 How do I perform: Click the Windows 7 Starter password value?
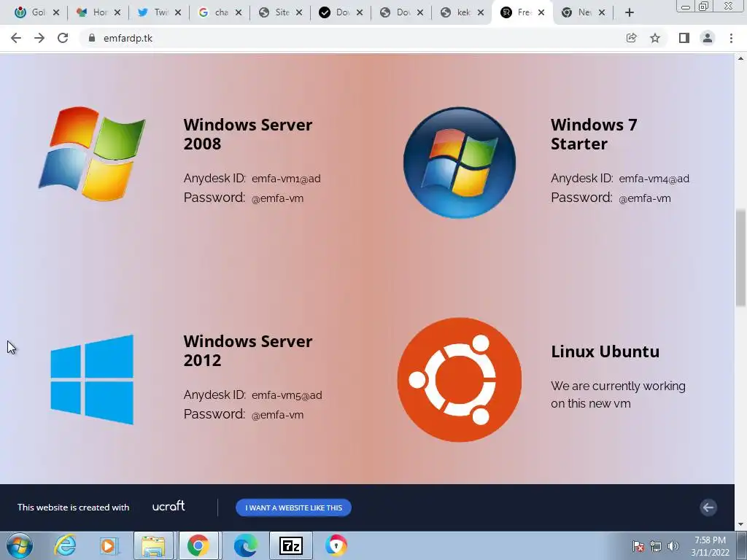click(645, 198)
